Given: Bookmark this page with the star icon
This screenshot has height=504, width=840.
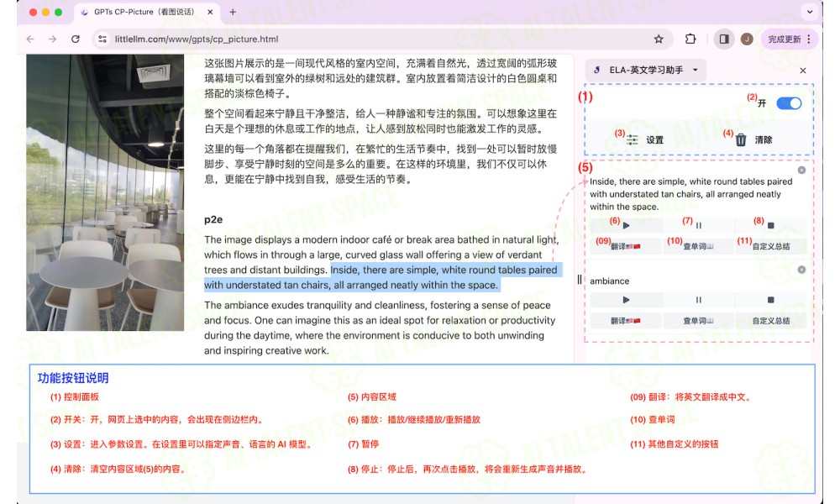Looking at the screenshot, I should [659, 39].
